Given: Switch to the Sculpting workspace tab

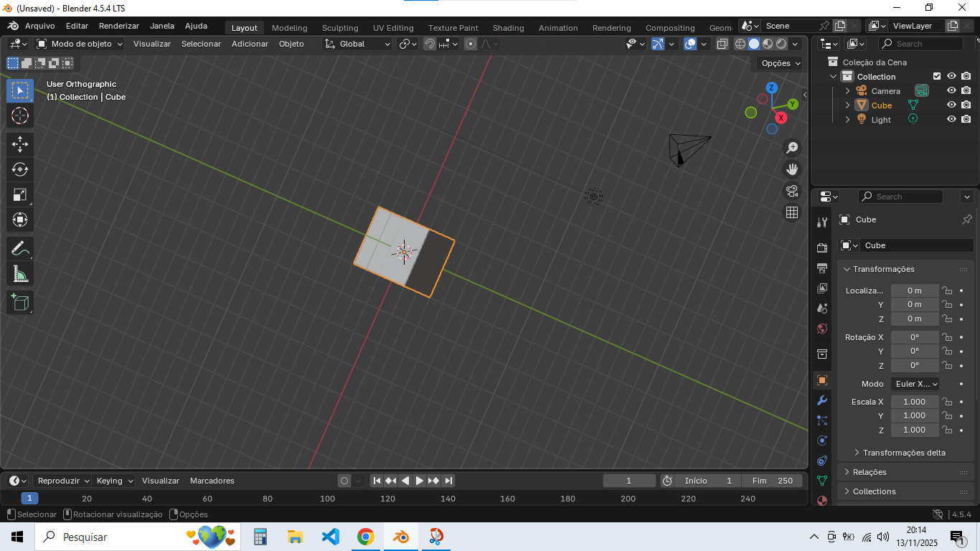Looking at the screenshot, I should (x=339, y=28).
